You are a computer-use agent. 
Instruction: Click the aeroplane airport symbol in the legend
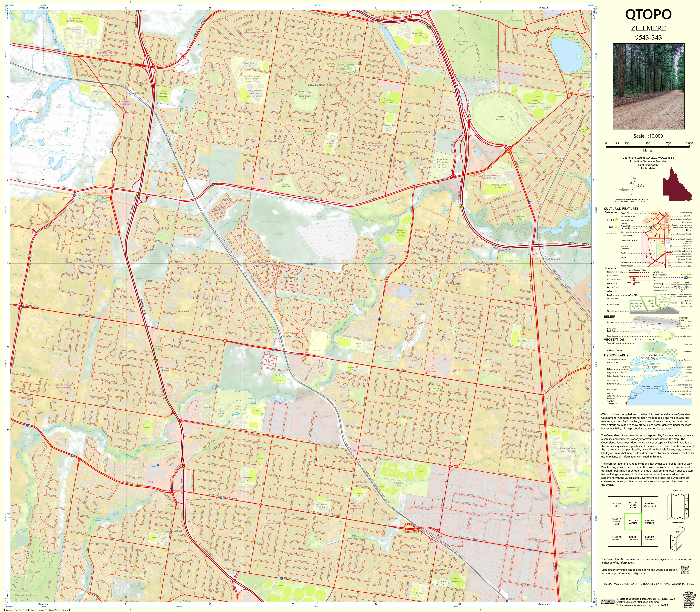click(646, 257)
